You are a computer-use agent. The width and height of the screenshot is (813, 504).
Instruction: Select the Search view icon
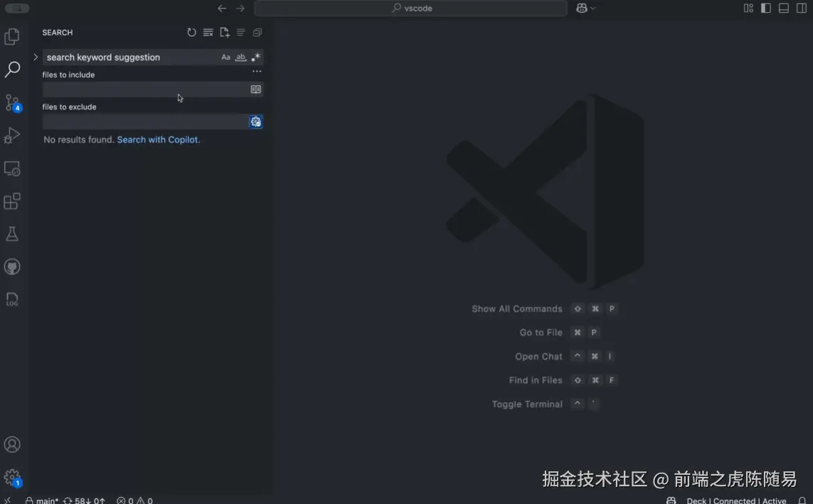click(x=12, y=69)
